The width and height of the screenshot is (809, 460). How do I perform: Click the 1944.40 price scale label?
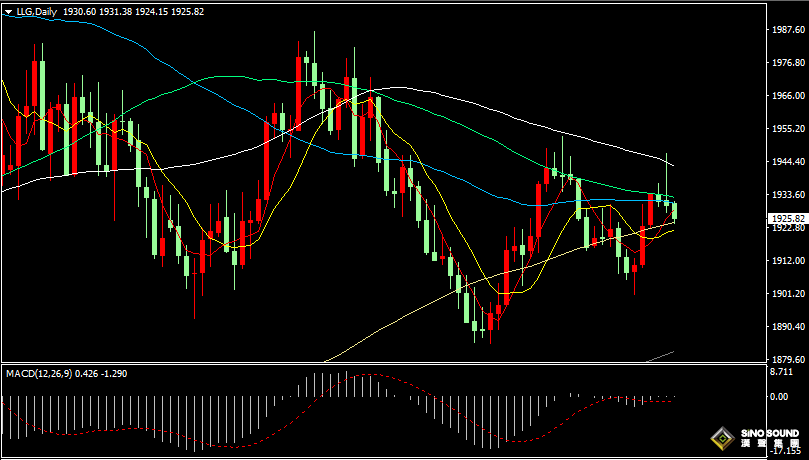pyautogui.click(x=788, y=162)
